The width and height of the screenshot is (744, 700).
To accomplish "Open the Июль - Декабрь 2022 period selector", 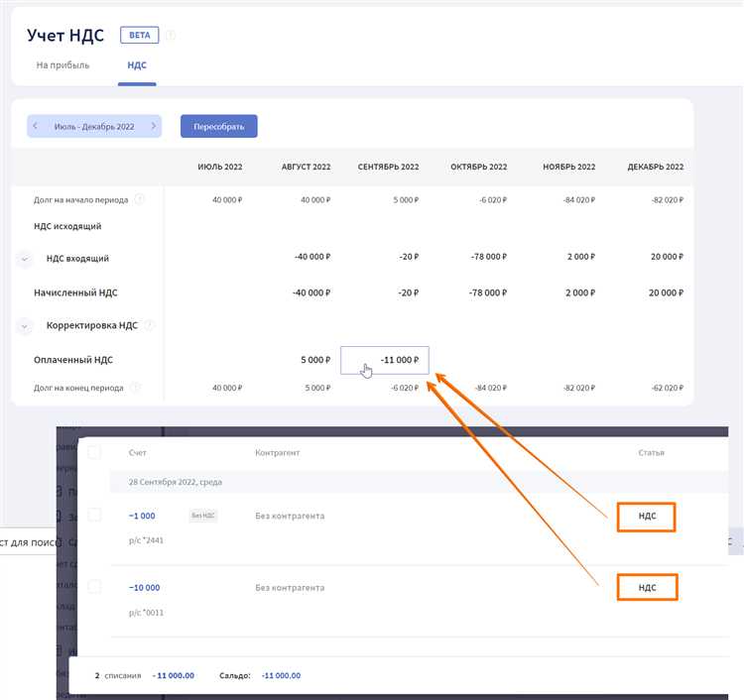I will pyautogui.click(x=94, y=126).
